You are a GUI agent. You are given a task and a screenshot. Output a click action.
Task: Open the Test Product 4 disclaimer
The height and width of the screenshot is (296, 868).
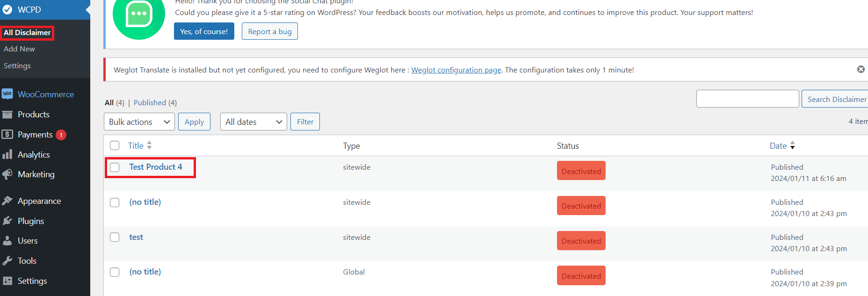point(156,167)
